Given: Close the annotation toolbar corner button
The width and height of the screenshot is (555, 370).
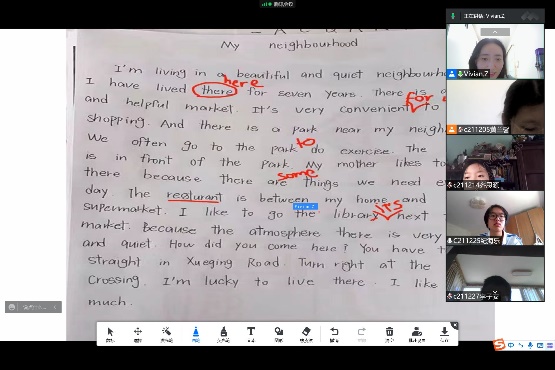Looking at the screenshot, I should (x=454, y=325).
